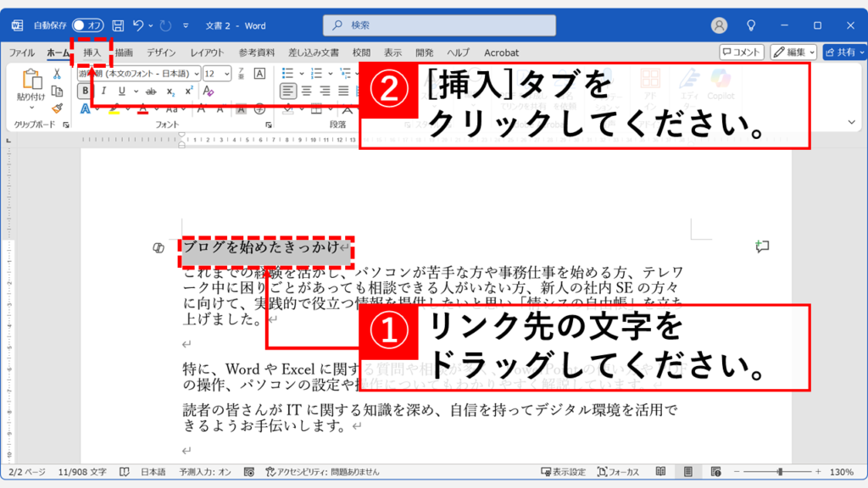
Task: Click the multilevel list icon
Action: point(345,74)
